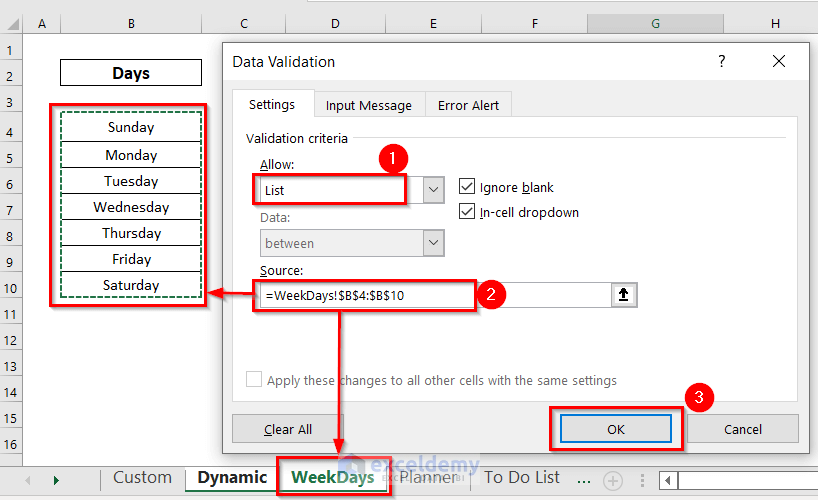Screen dimensions: 818x500
Task: Select the Wednesday cell
Action: click(131, 207)
